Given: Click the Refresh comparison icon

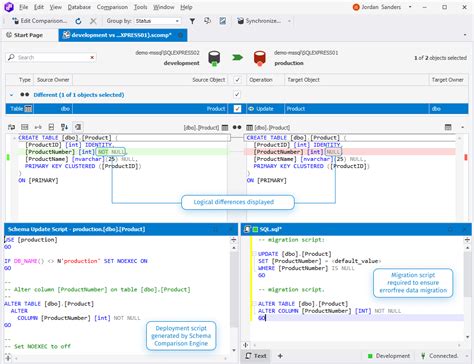Looking at the screenshot, I should click(78, 21).
